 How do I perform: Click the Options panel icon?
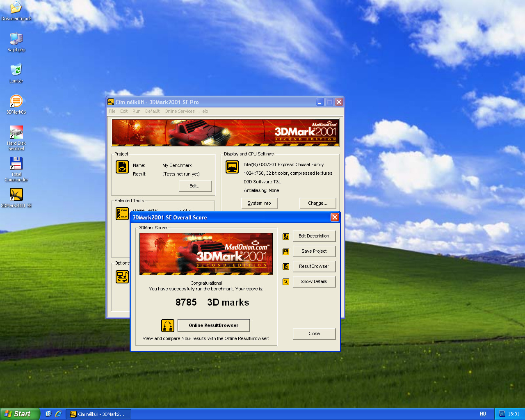[122, 277]
